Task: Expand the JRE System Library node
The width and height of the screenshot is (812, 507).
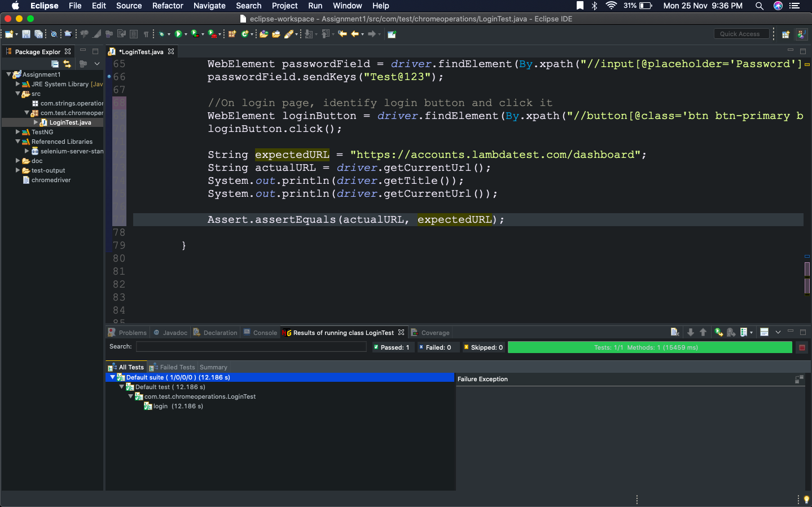Action: (18, 84)
